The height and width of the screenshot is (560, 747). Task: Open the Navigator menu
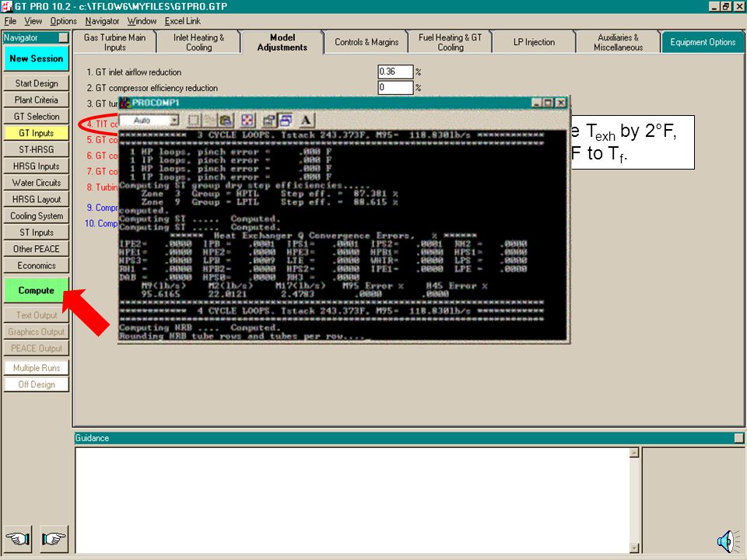tap(102, 21)
